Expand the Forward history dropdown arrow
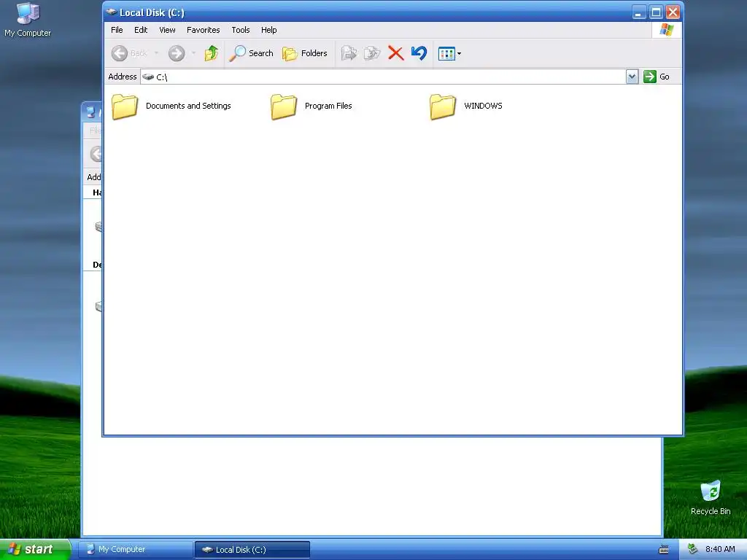The image size is (747, 560). point(193,52)
